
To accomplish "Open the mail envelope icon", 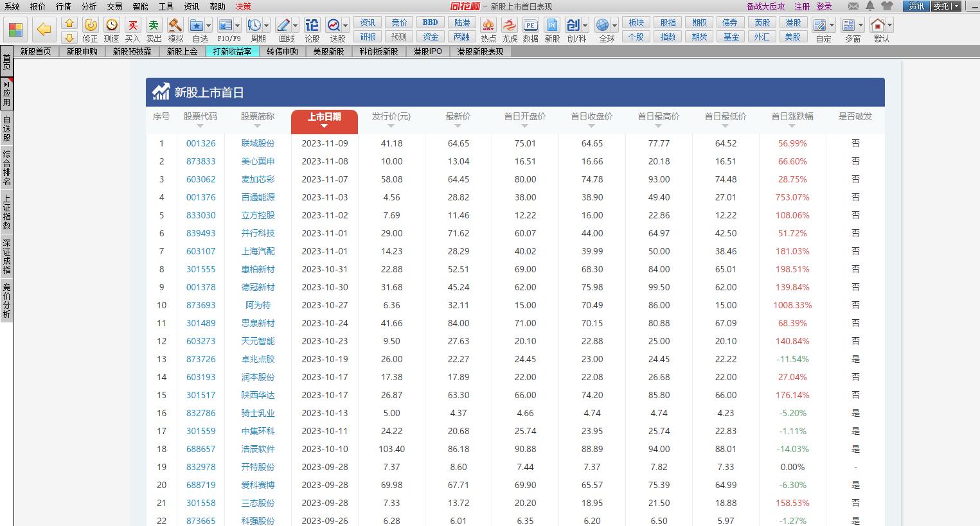I will [x=853, y=6].
